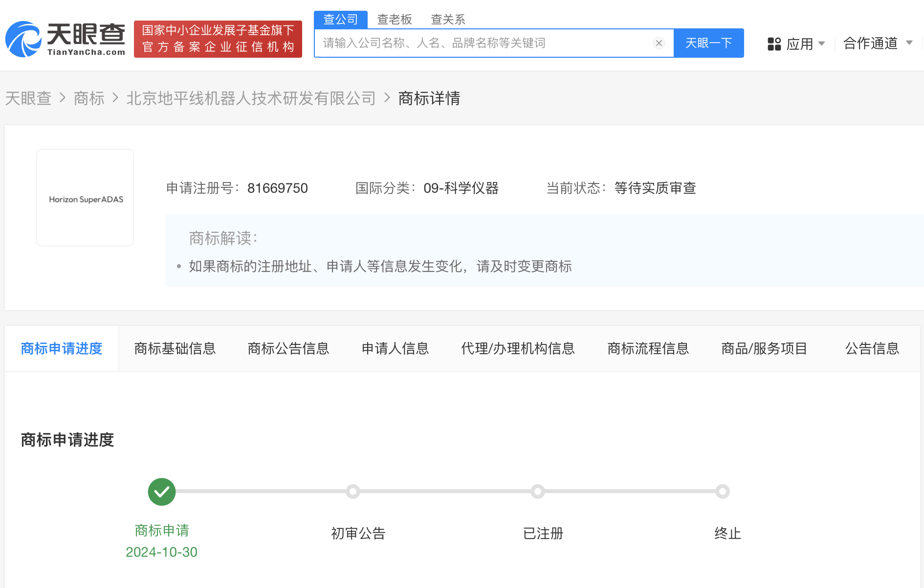This screenshot has width=924, height=588.
Task: Select classification text 09-科学仪器
Action: (x=461, y=188)
